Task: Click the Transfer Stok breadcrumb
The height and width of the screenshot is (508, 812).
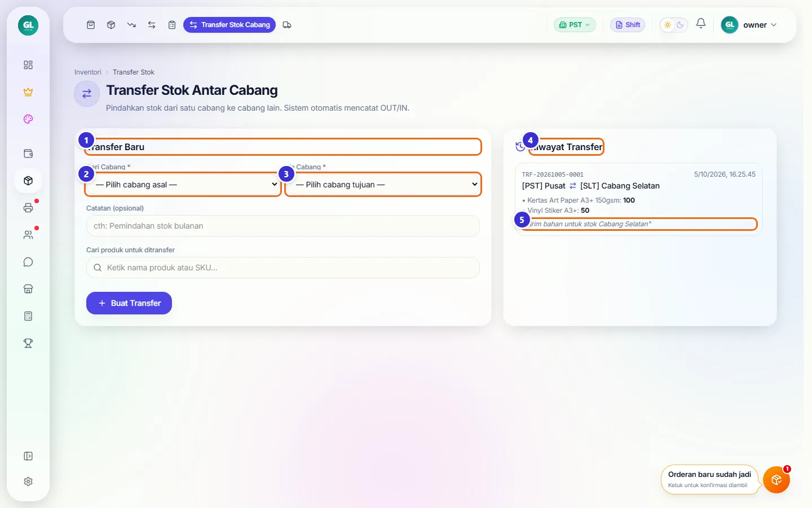Action: [134, 72]
